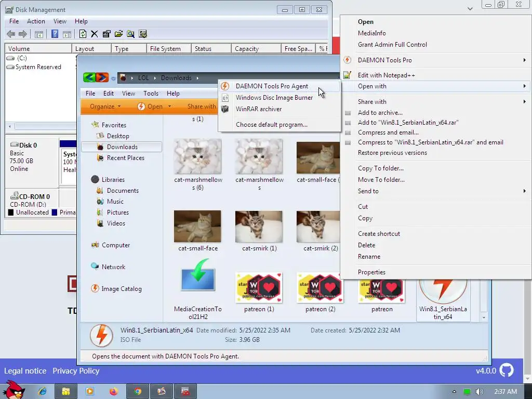Open the dropdown arrow beside Open button
Viewport: 532px width, 399px height.
pyautogui.click(x=170, y=107)
